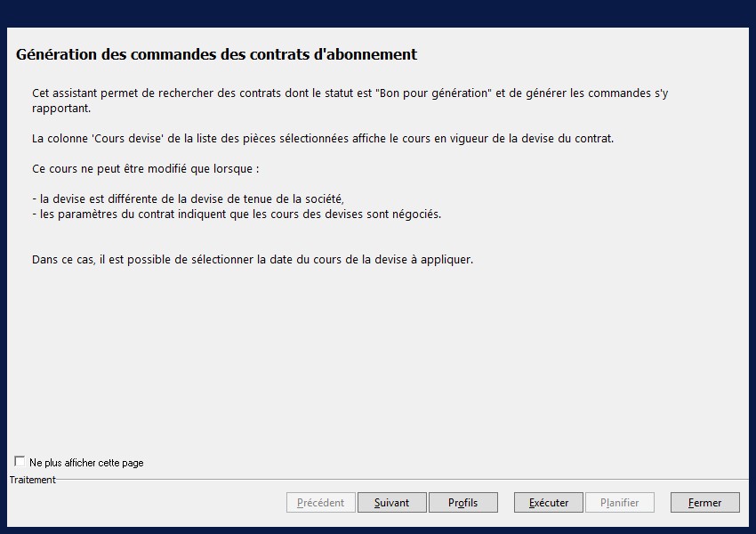Click the wizard title "Génération des commandes"
Screen dimensions: 756x534
coord(216,54)
